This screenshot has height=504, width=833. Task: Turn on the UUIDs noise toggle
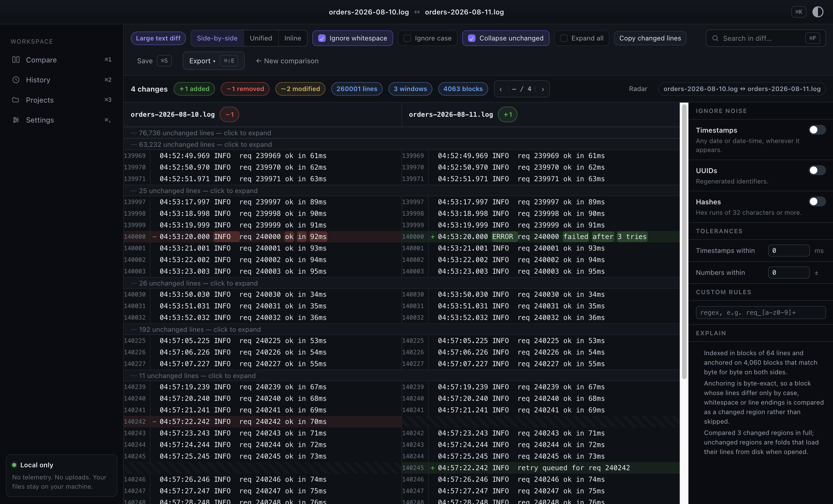(817, 170)
